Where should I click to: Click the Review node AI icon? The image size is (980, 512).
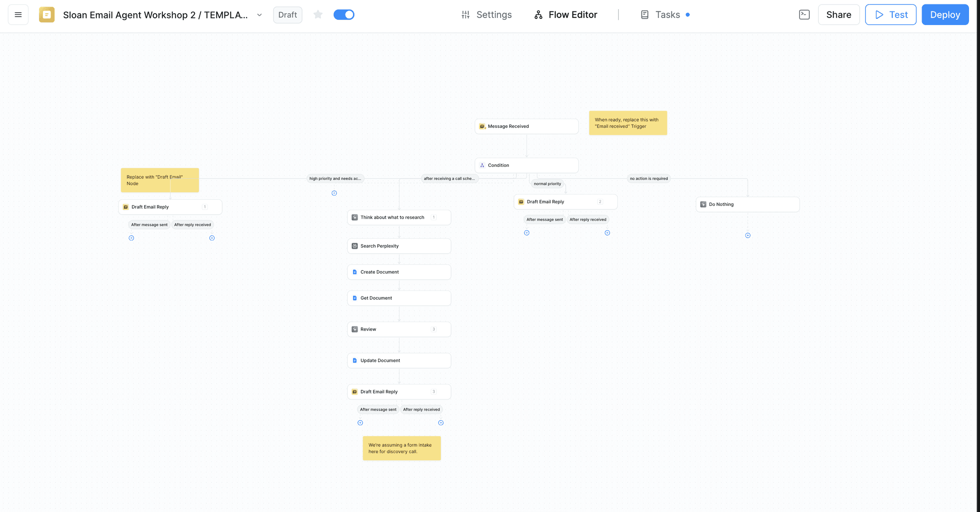pyautogui.click(x=355, y=329)
